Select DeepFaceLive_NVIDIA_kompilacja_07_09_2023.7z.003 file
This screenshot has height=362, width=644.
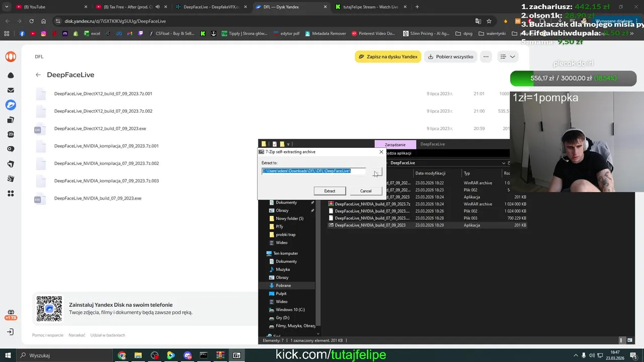click(106, 181)
